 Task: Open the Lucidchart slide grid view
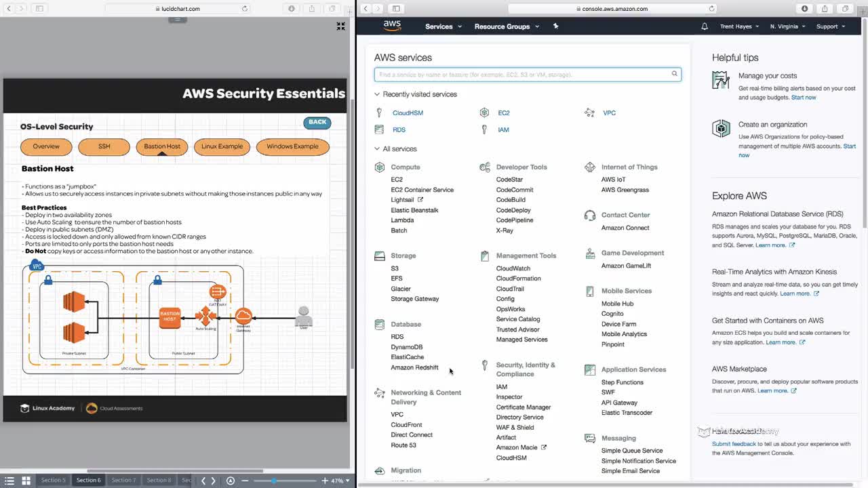point(26,481)
